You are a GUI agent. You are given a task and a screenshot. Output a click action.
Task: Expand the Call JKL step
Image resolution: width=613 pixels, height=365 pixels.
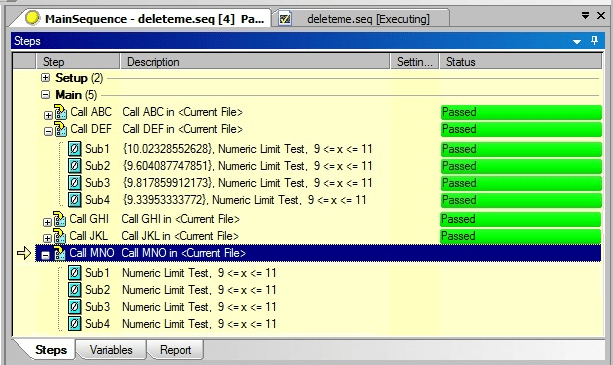[47, 238]
